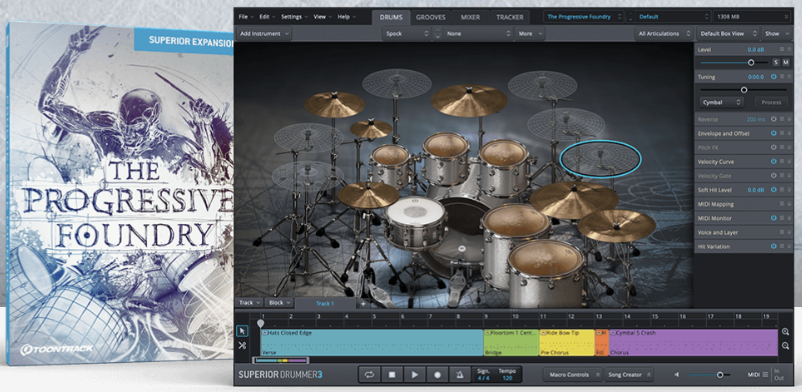802x392 pixels.
Task: Open the Track menu button
Action: tap(249, 303)
